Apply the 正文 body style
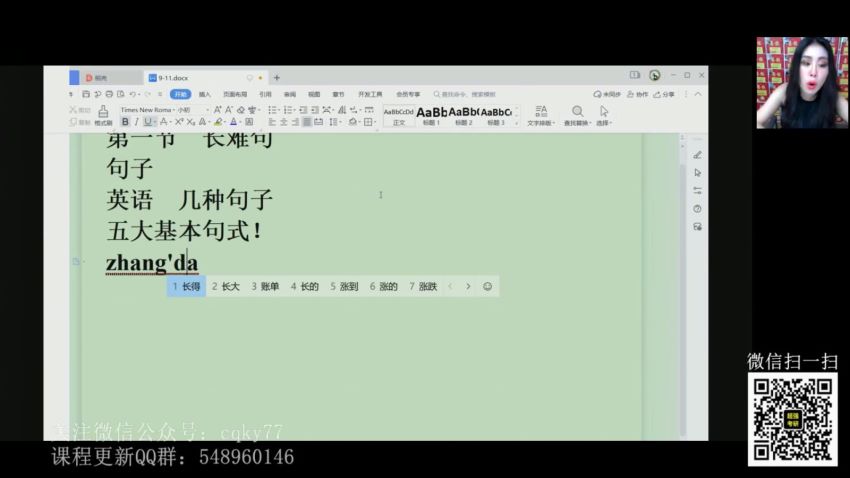Viewport: 850px width, 478px height. (398, 116)
